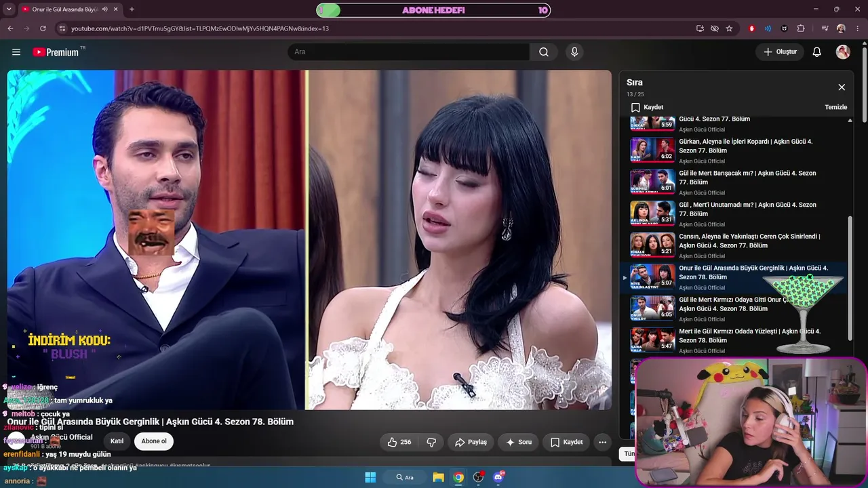This screenshot has height=488, width=868.
Task: Click the Oluştur create button
Action: pos(780,52)
